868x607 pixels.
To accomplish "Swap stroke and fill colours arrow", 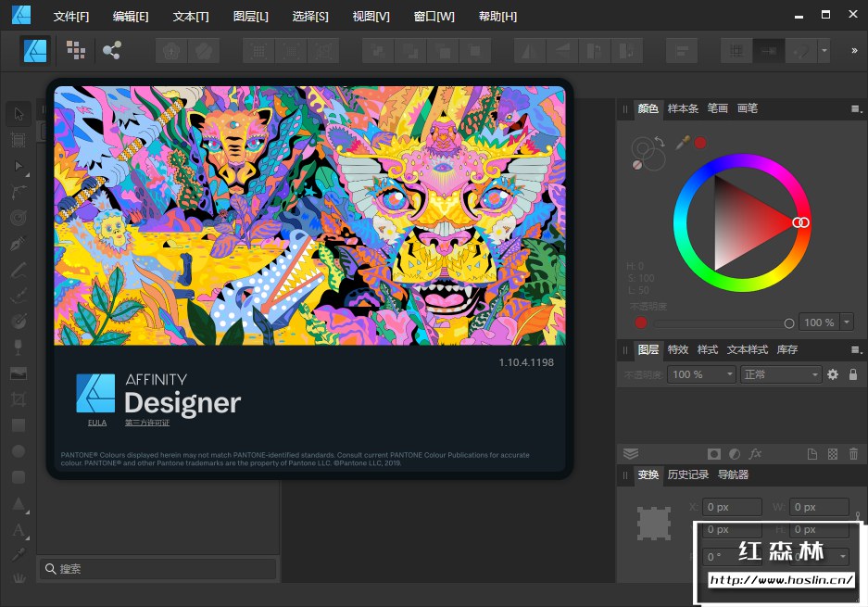I will 660,142.
